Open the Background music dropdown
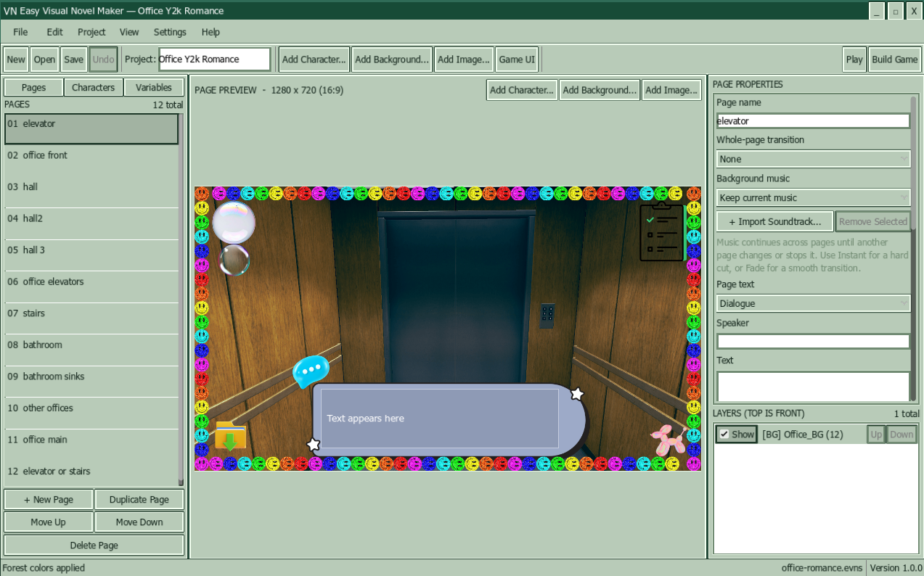Viewport: 924px width, 576px height. 813,197
